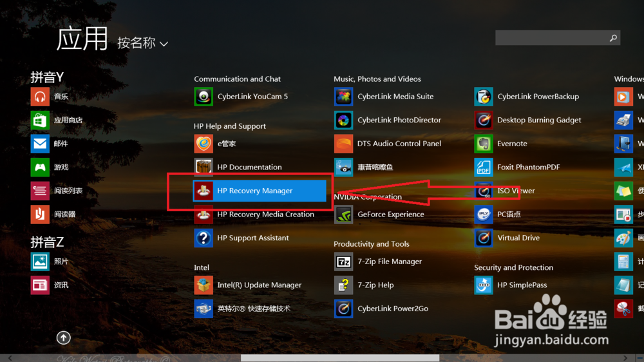Viewport: 644px width, 362px height.
Task: Click the horizontal scrollbar thumb
Action: coord(340,358)
